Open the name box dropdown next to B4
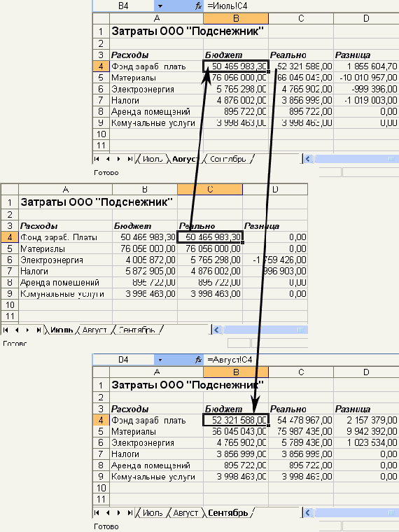 pos(160,6)
